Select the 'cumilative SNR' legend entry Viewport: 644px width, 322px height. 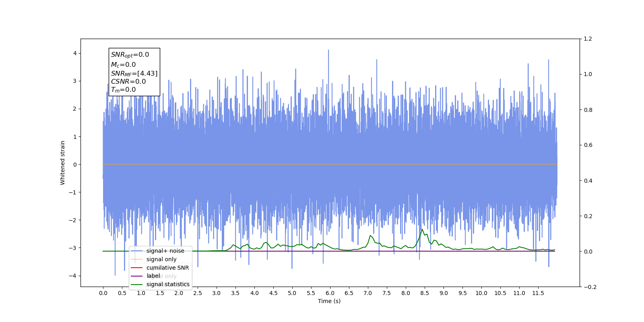point(167,268)
